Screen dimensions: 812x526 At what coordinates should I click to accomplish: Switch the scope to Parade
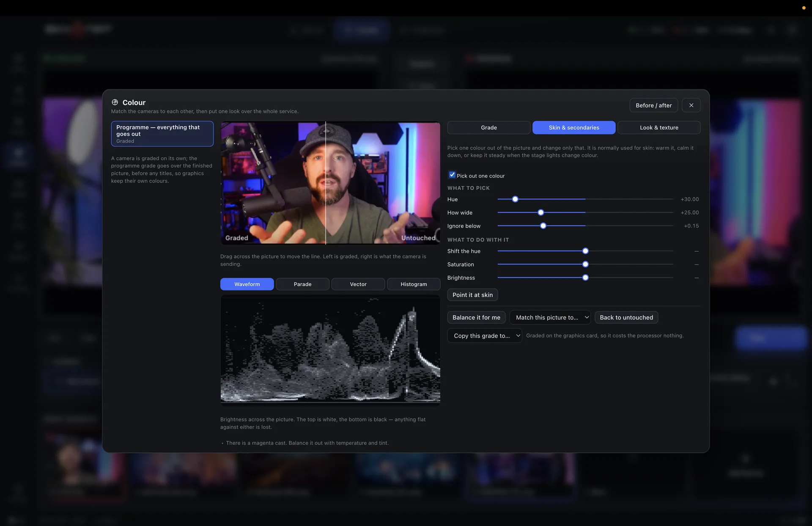(x=302, y=284)
